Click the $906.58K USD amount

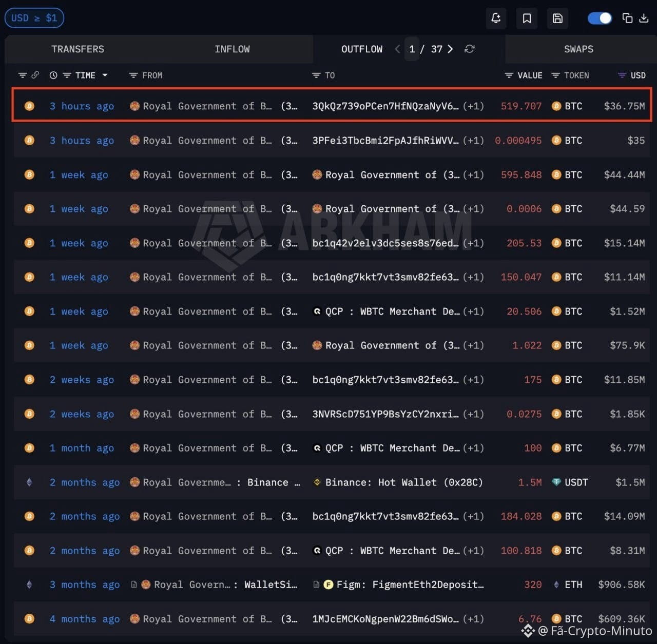pos(621,584)
